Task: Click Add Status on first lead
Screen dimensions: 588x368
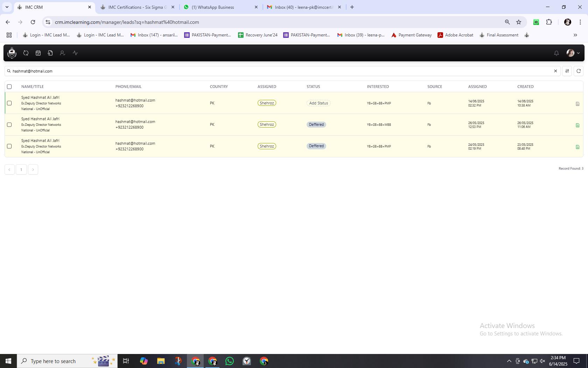Action: pyautogui.click(x=318, y=103)
